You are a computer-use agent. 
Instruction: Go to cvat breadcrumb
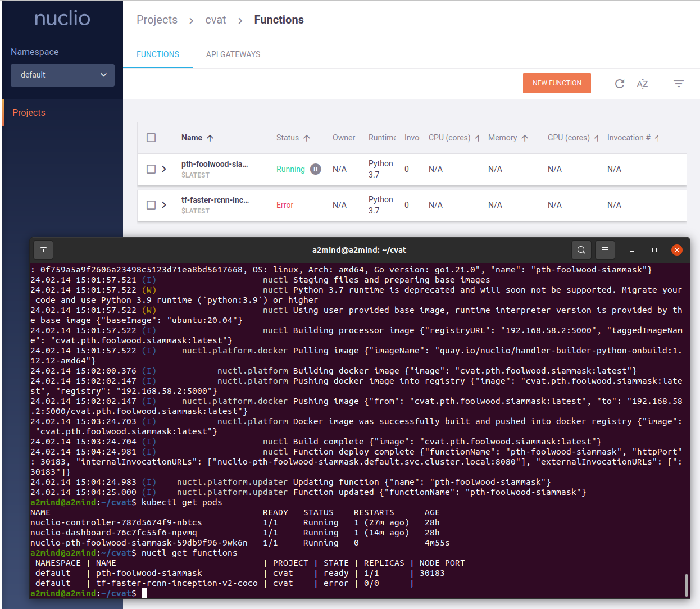[216, 20]
